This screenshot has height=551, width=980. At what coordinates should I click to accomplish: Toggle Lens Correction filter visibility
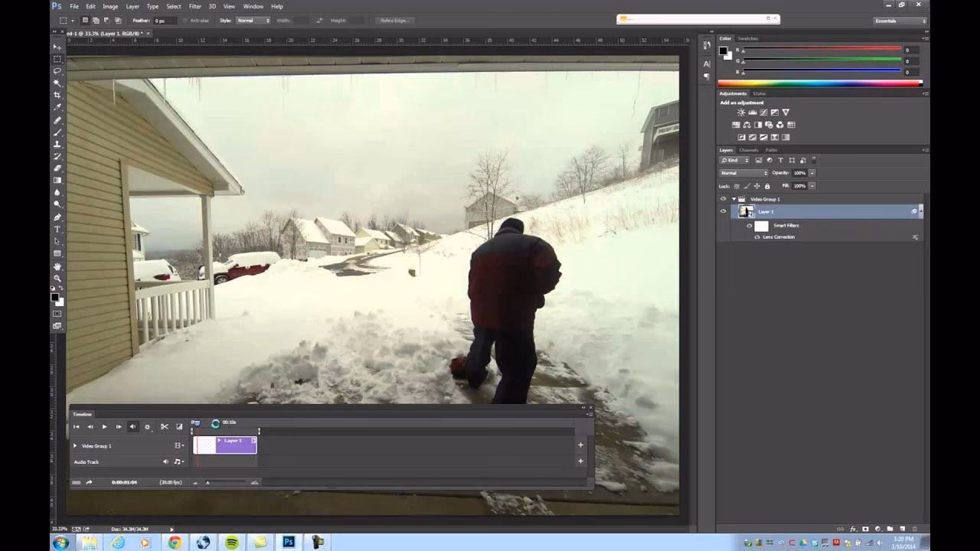(757, 237)
